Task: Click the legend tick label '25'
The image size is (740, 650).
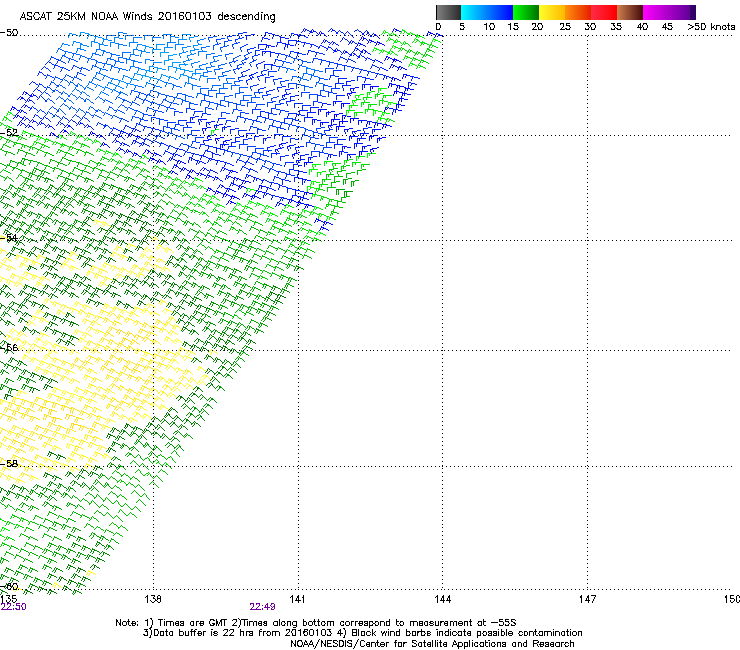Action: 565,27
